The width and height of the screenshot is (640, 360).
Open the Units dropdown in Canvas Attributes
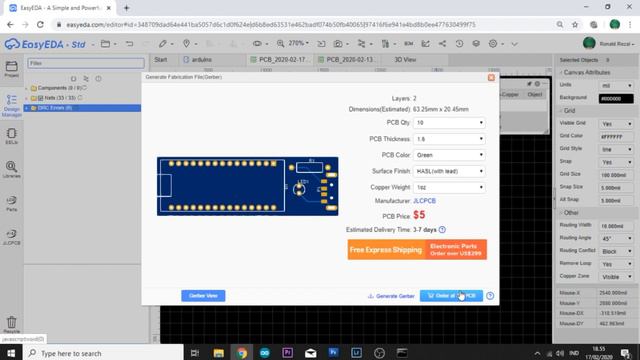[616, 85]
